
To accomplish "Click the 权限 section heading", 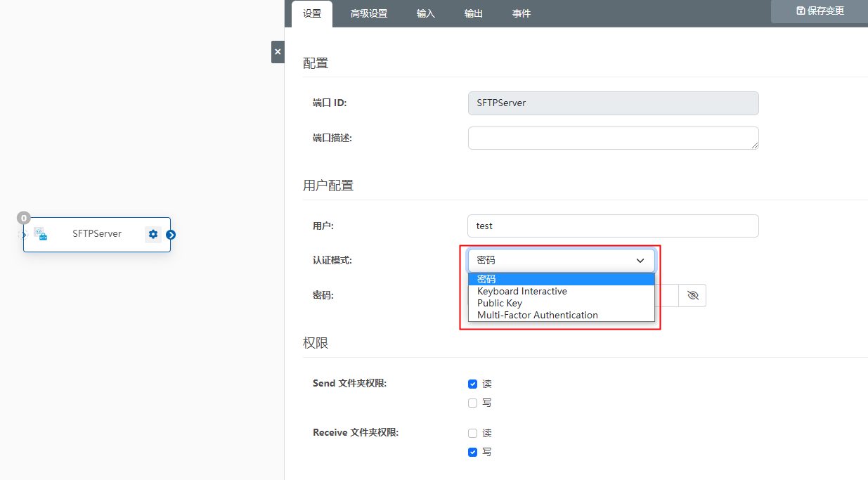I will 316,343.
